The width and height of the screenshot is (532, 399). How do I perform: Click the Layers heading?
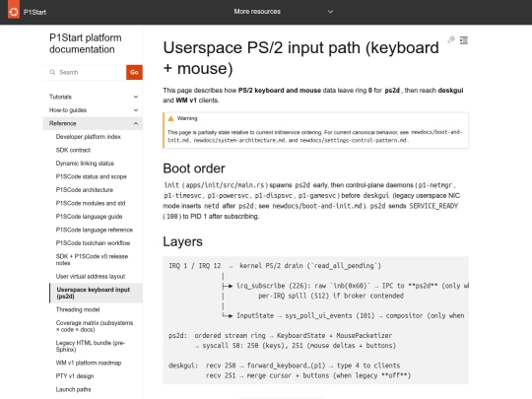tap(182, 241)
